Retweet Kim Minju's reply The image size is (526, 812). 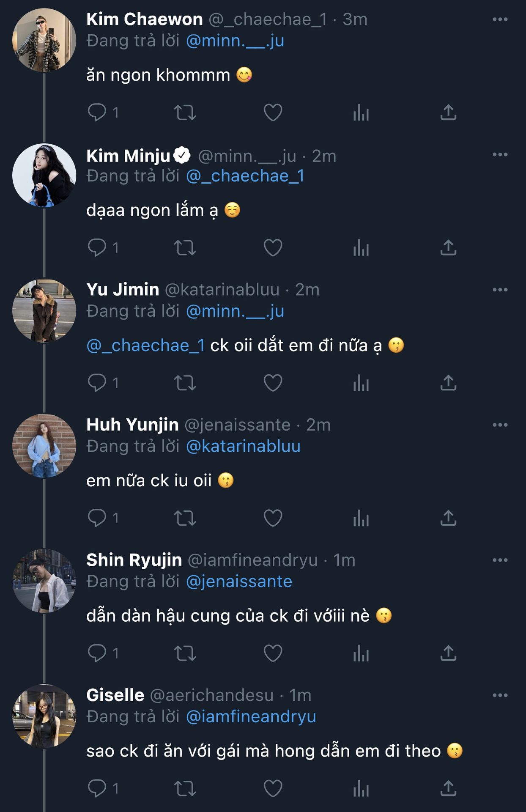[185, 248]
